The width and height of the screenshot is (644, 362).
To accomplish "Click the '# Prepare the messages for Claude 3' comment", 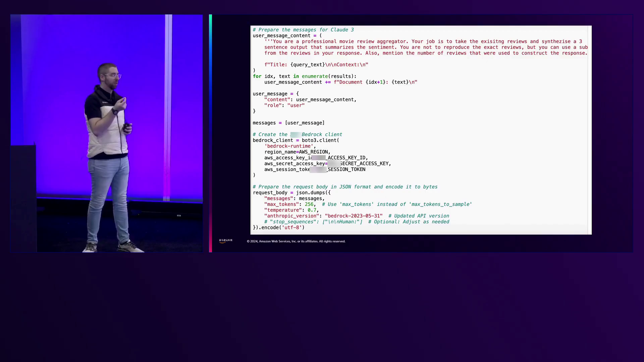I will pyautogui.click(x=303, y=30).
